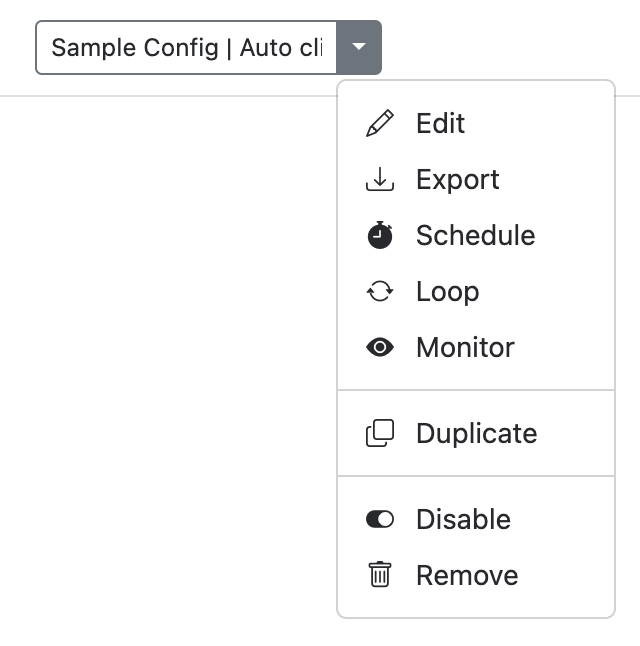Select the Loop option label
Screen dimensions: 640x646
point(448,292)
